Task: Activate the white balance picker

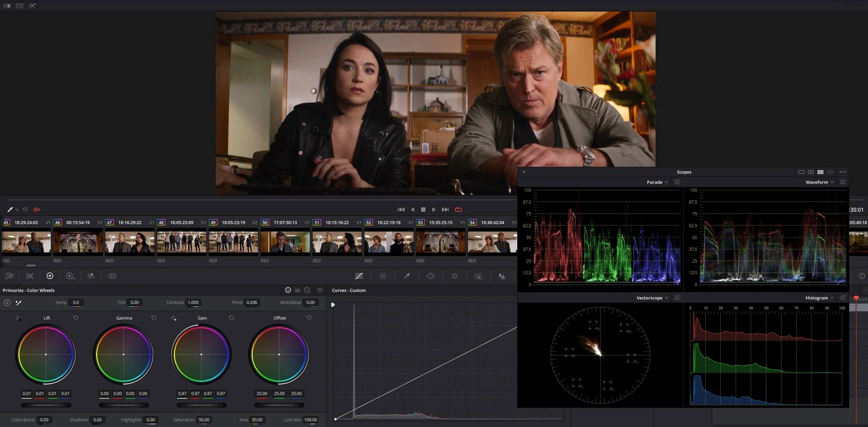Action: 19,303
